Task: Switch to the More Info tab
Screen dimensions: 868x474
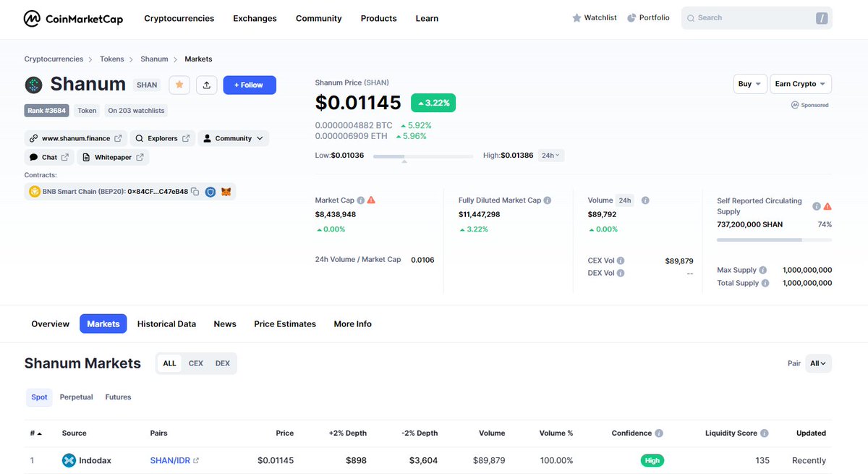Action: pos(353,324)
